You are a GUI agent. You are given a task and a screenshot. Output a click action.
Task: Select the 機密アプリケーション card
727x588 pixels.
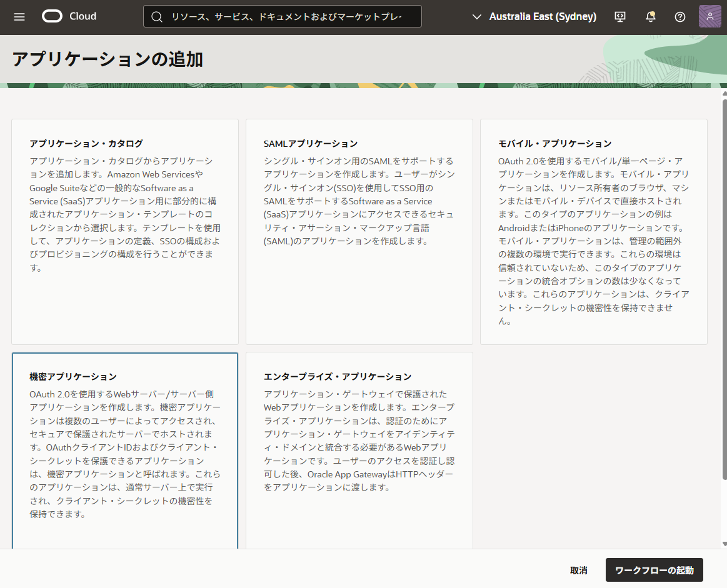[124, 450]
